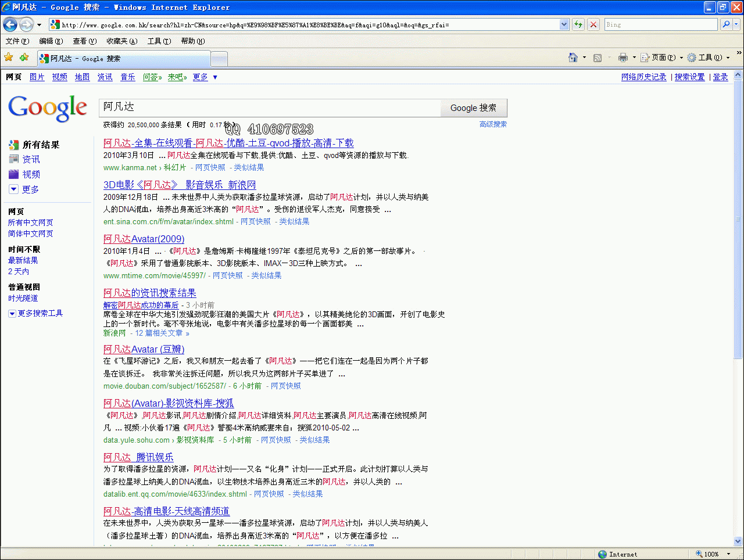Click the Google logo
This screenshot has height=560, width=744.
click(x=48, y=109)
